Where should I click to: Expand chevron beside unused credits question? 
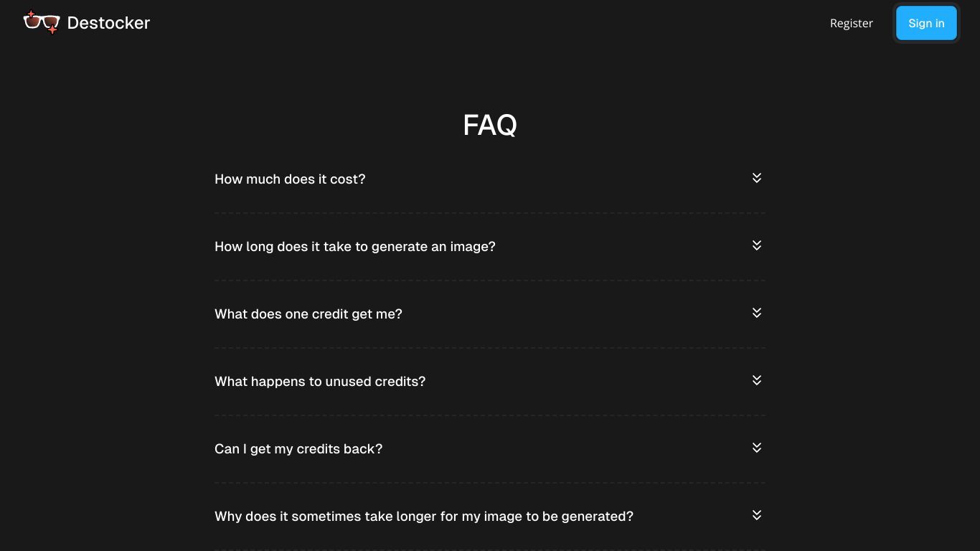[756, 380]
